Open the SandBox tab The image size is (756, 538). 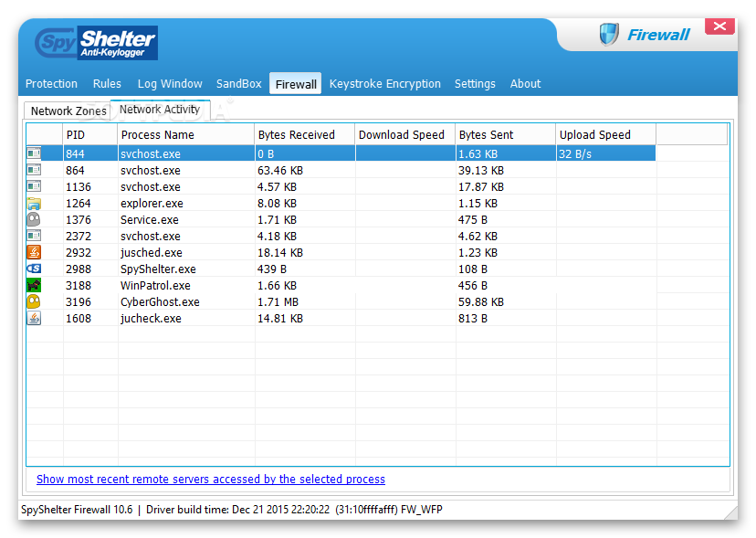pyautogui.click(x=238, y=83)
